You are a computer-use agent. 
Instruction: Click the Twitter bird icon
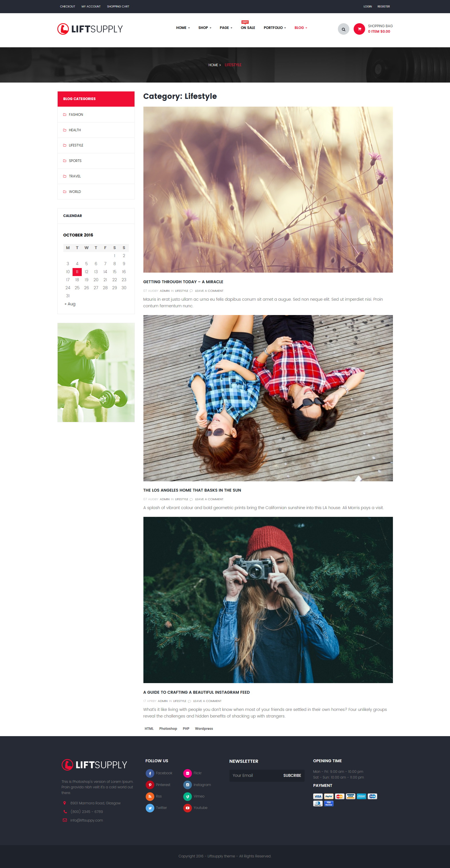pos(150,808)
